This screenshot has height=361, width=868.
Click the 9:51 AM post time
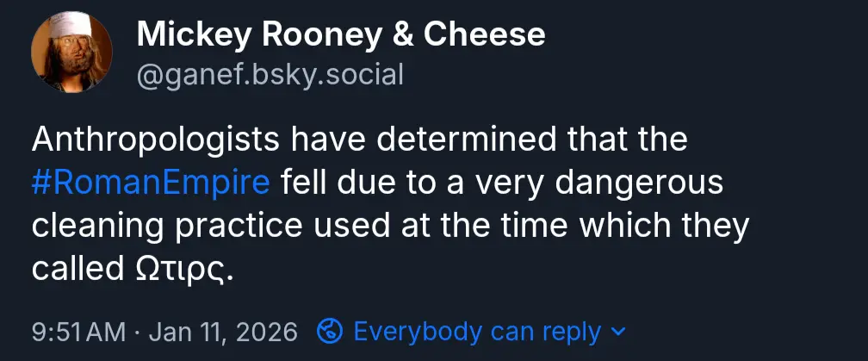[77, 331]
